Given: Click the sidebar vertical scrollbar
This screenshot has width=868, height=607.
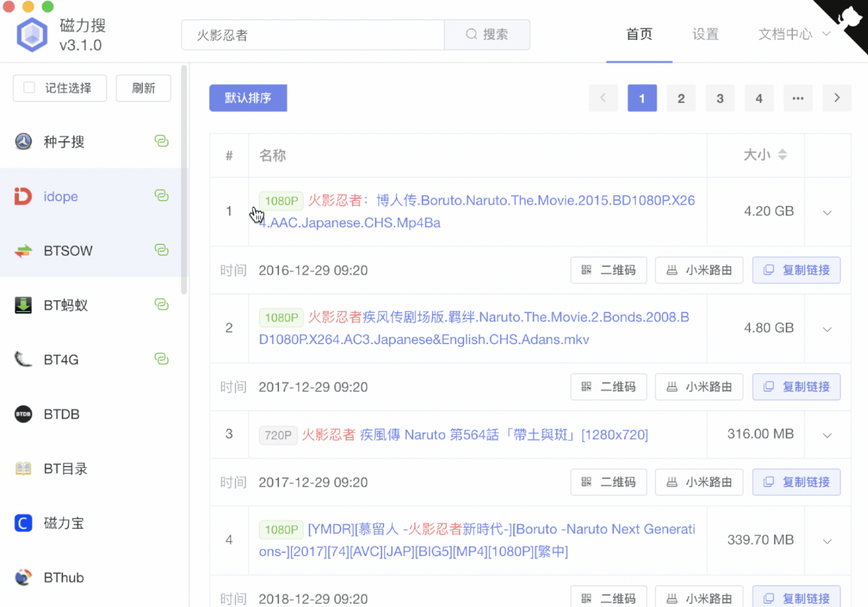Looking at the screenshot, I should point(184,179).
